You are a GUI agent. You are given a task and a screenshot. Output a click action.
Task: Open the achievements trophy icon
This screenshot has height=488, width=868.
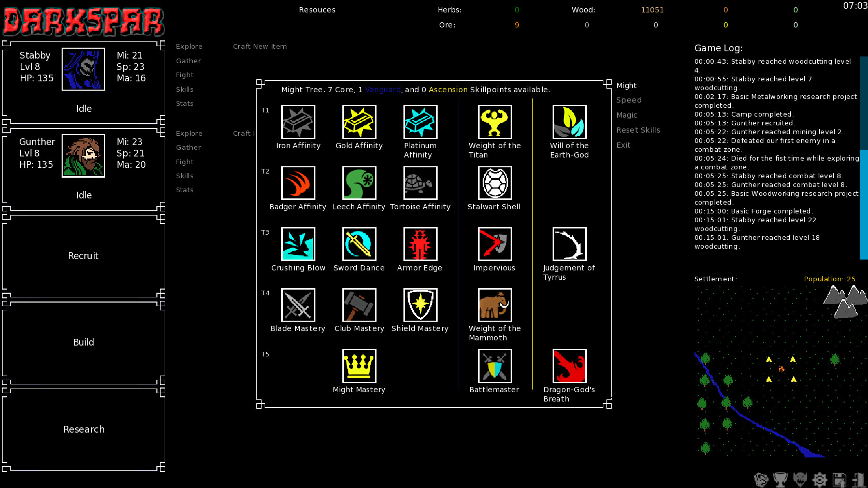coord(780,479)
